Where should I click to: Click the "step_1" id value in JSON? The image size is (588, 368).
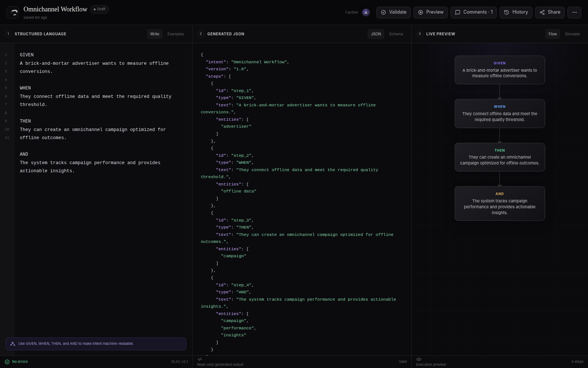click(x=241, y=91)
